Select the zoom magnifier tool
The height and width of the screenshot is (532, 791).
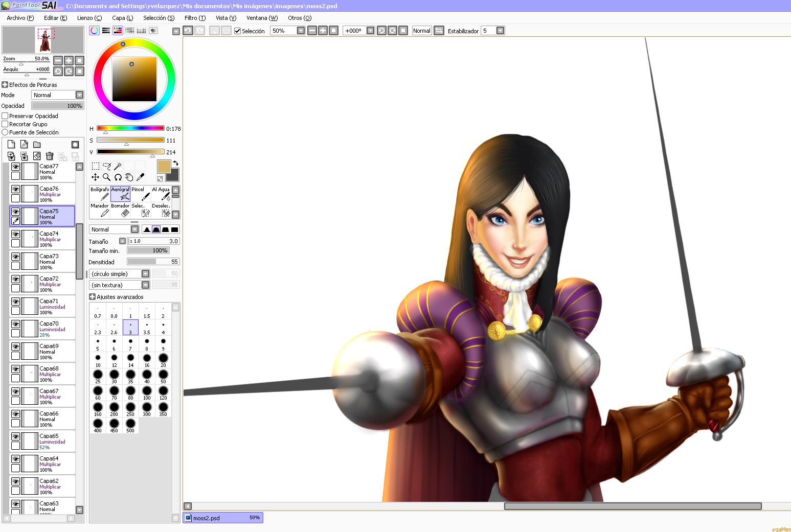coord(106,177)
